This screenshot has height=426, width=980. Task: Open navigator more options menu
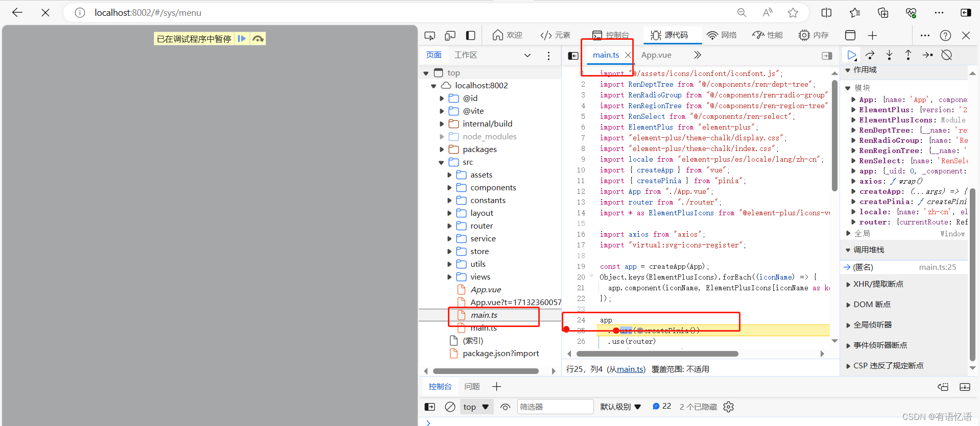pos(548,55)
